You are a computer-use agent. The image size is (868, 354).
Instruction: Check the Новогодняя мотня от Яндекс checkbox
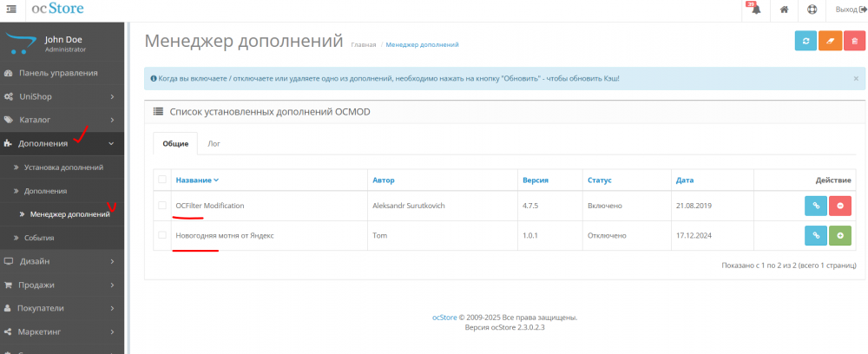(x=162, y=235)
